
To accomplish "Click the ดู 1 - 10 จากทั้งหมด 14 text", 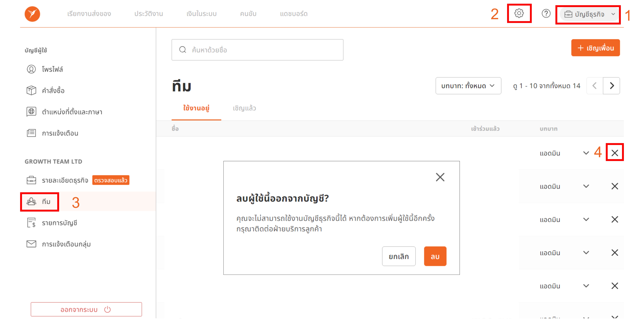I will click(x=547, y=86).
